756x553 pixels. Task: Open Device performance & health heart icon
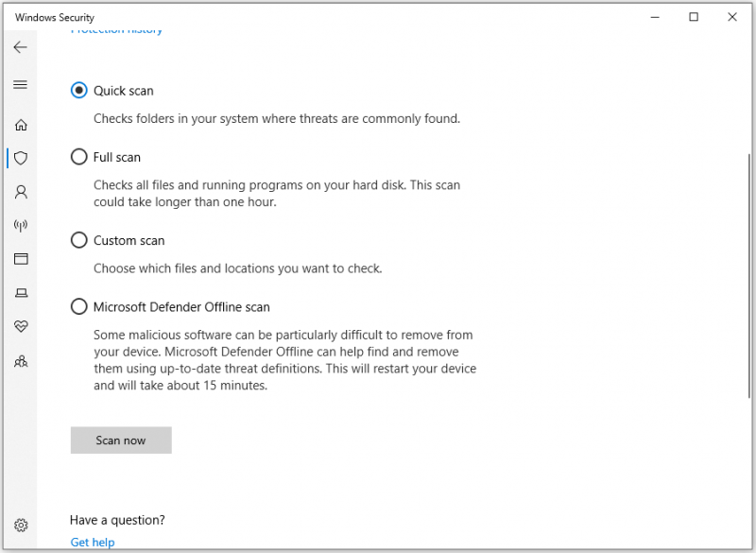(x=21, y=326)
